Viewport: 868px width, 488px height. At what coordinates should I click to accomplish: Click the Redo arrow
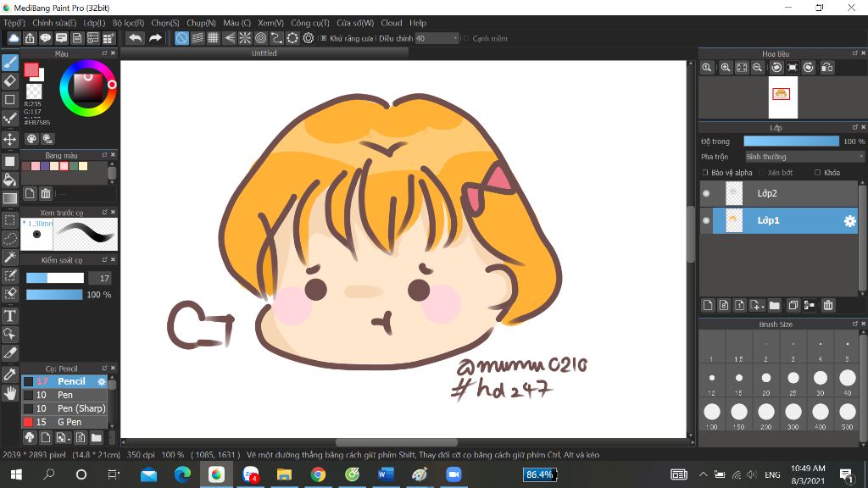click(156, 38)
